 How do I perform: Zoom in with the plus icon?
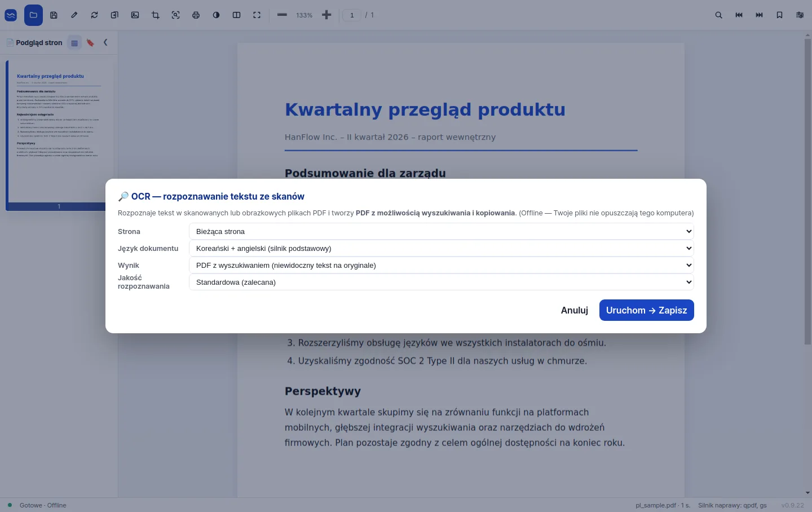click(326, 15)
